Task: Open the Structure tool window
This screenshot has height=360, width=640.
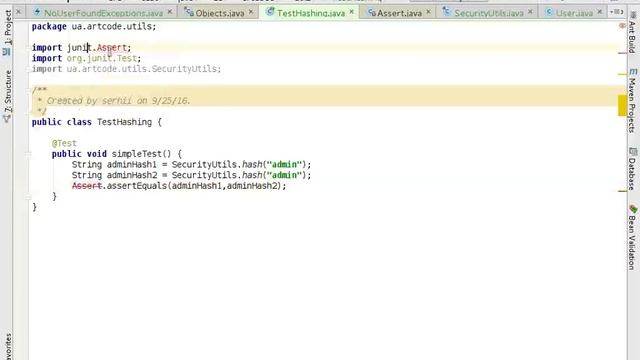Action: [x=8, y=91]
